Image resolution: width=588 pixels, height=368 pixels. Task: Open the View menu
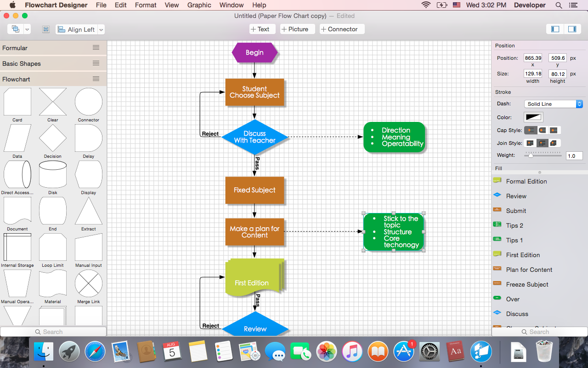click(x=172, y=5)
